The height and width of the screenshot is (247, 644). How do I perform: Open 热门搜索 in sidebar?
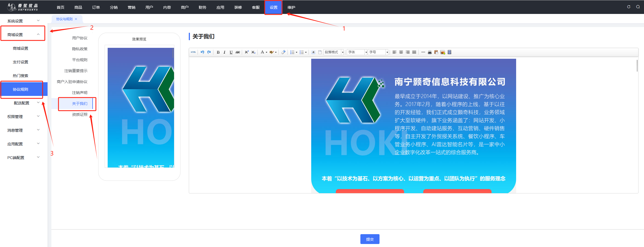(20, 76)
